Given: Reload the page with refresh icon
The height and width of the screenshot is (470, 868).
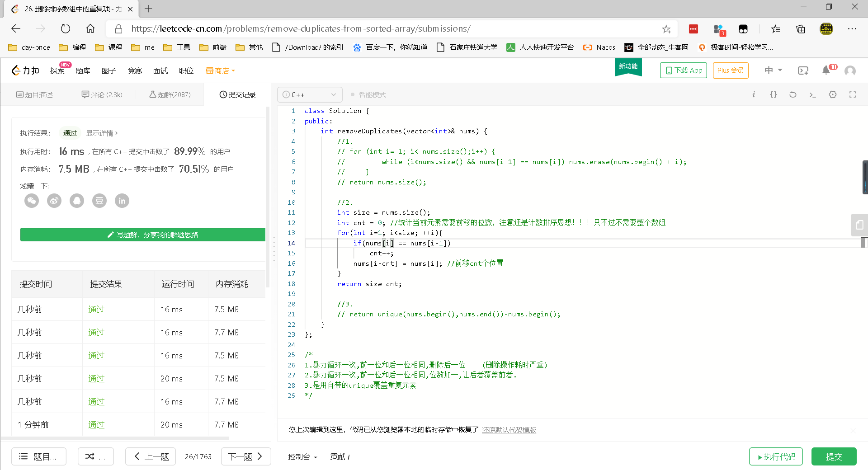Looking at the screenshot, I should 66,29.
